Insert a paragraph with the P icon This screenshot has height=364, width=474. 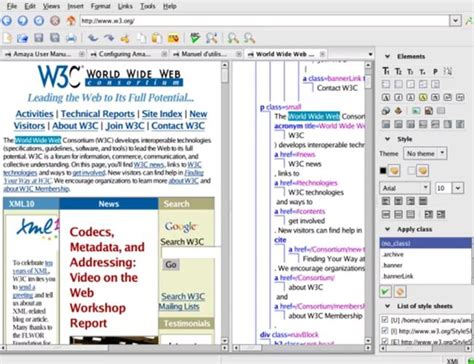(435, 71)
